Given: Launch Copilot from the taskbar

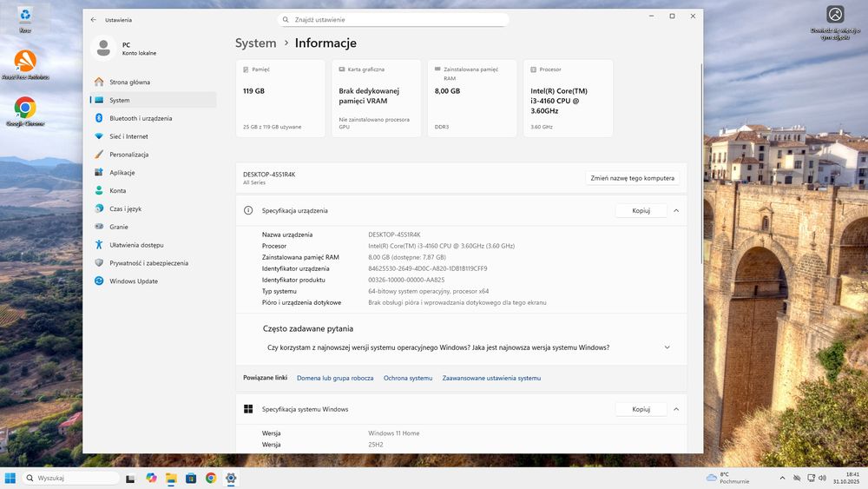Looking at the screenshot, I should click(151, 478).
